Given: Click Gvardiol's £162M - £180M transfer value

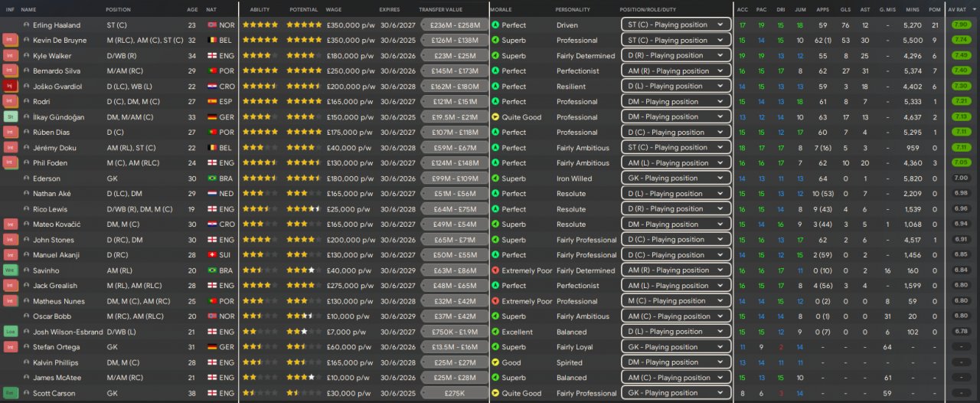Looking at the screenshot, I should click(455, 86).
